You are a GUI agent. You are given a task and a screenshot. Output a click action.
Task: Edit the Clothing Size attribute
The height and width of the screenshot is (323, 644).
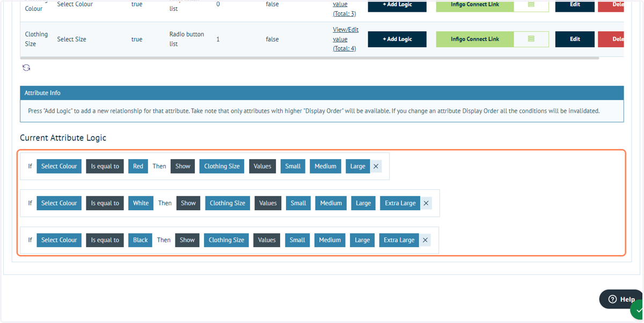tap(575, 39)
